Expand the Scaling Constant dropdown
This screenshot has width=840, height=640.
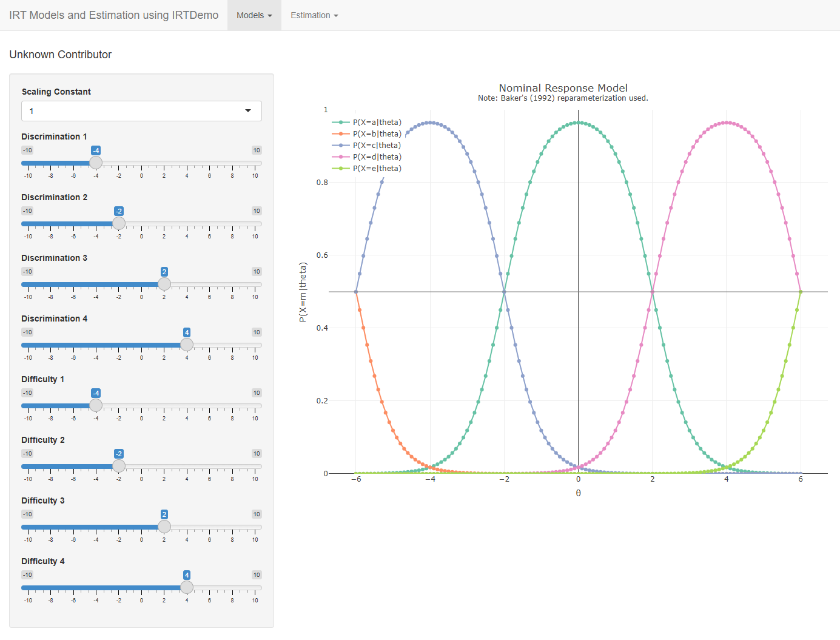(x=142, y=111)
